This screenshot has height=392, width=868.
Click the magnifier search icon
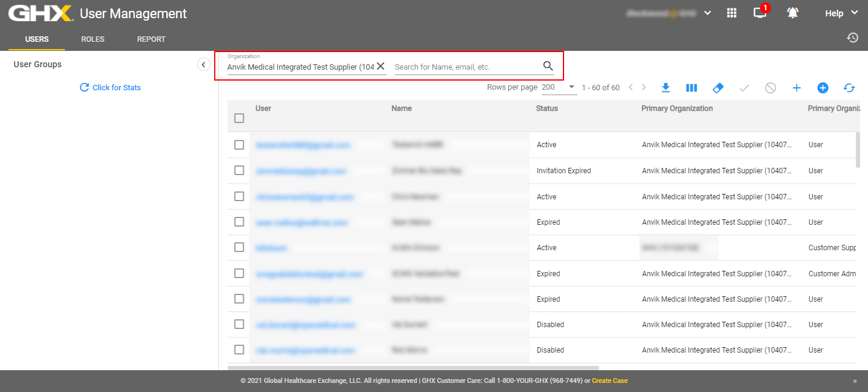[548, 66]
